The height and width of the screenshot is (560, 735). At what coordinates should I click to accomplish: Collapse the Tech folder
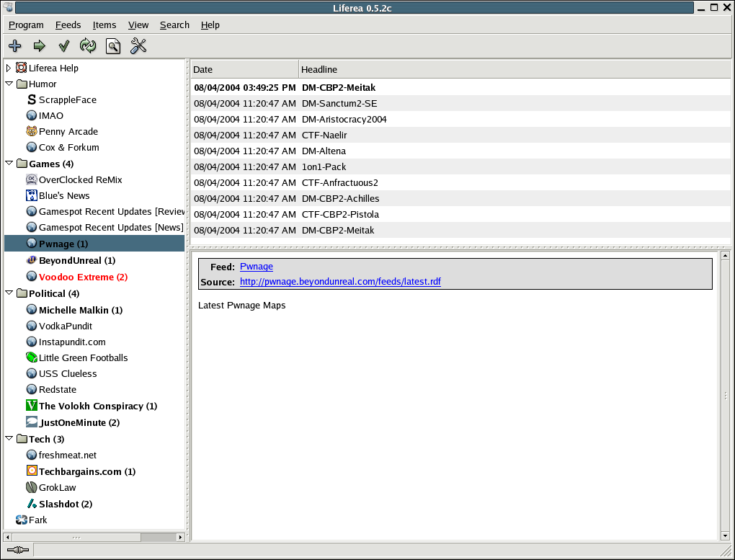(x=9, y=439)
